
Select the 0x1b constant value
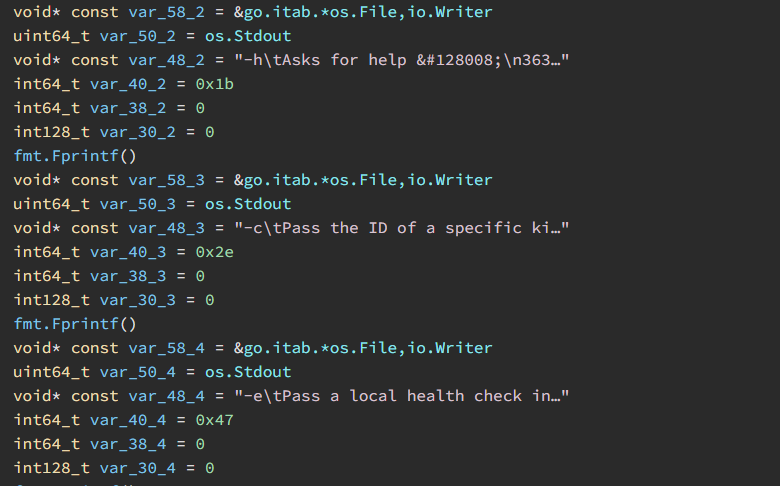point(214,84)
